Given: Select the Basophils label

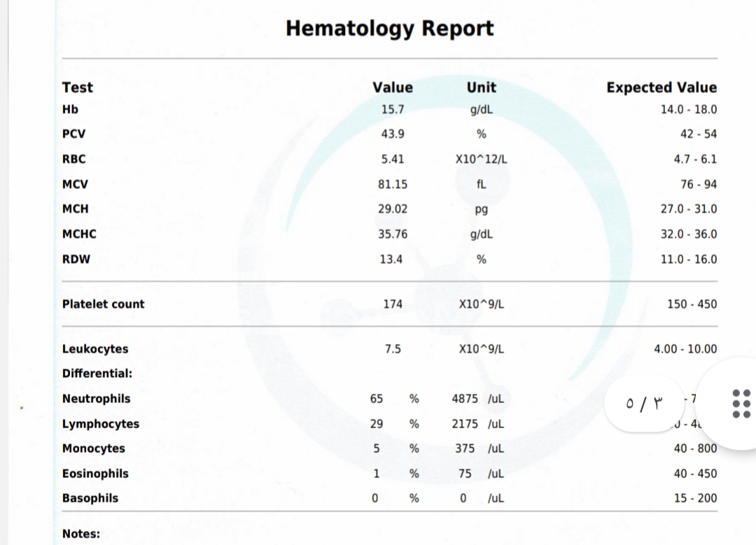Looking at the screenshot, I should (90, 498).
